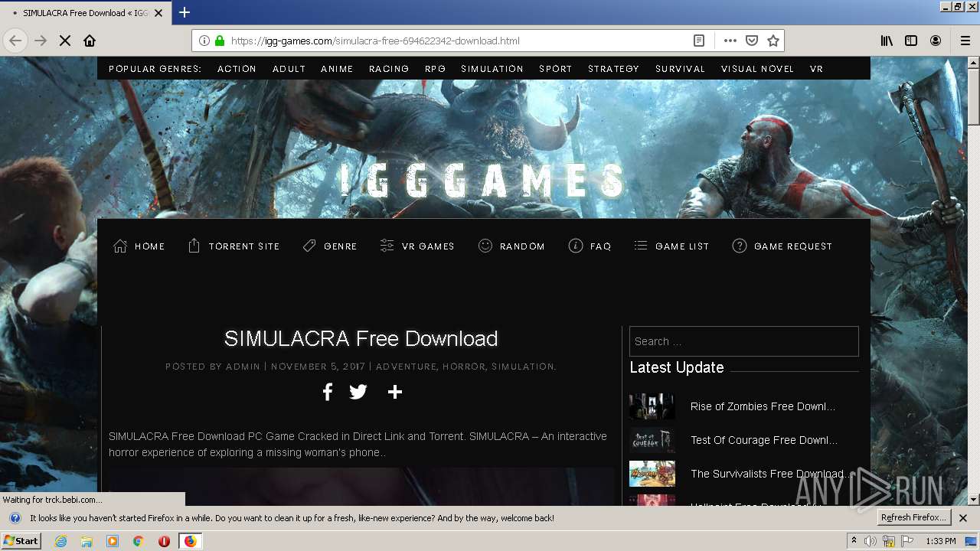Show hidden system tray icons

click(x=854, y=541)
